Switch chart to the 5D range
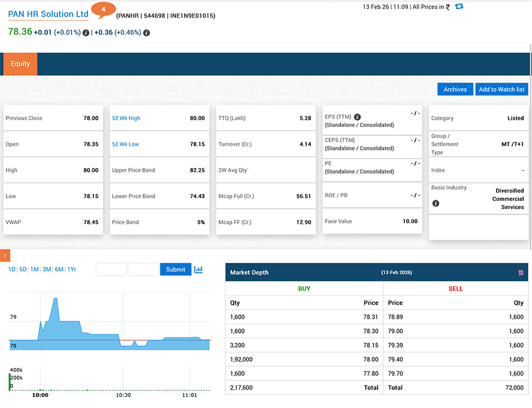 (22, 269)
